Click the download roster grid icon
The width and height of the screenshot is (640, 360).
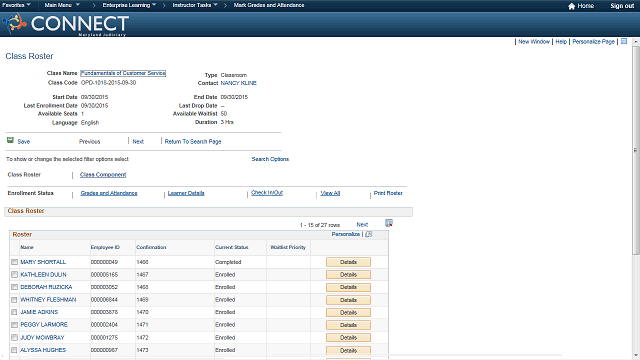389,223
